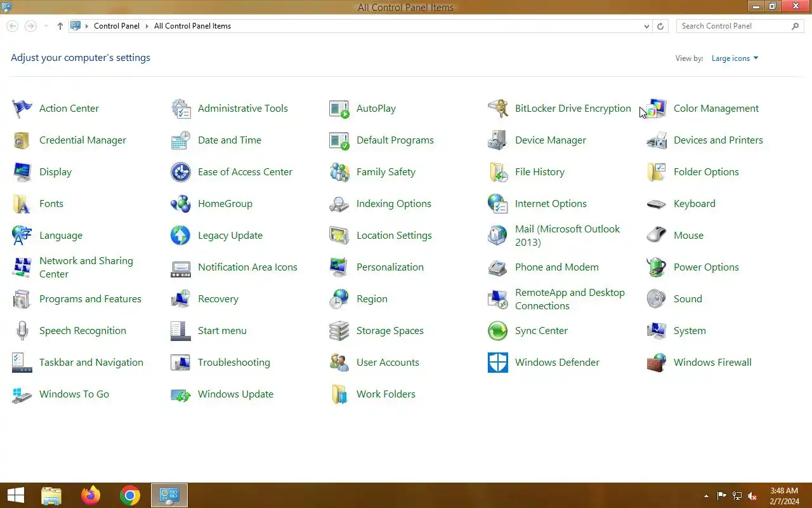Open the Administrative Tools gear icon

click(181, 109)
